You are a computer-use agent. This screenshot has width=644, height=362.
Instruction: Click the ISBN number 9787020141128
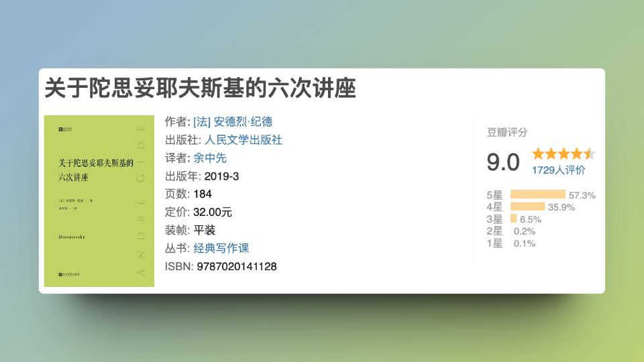[237, 267]
